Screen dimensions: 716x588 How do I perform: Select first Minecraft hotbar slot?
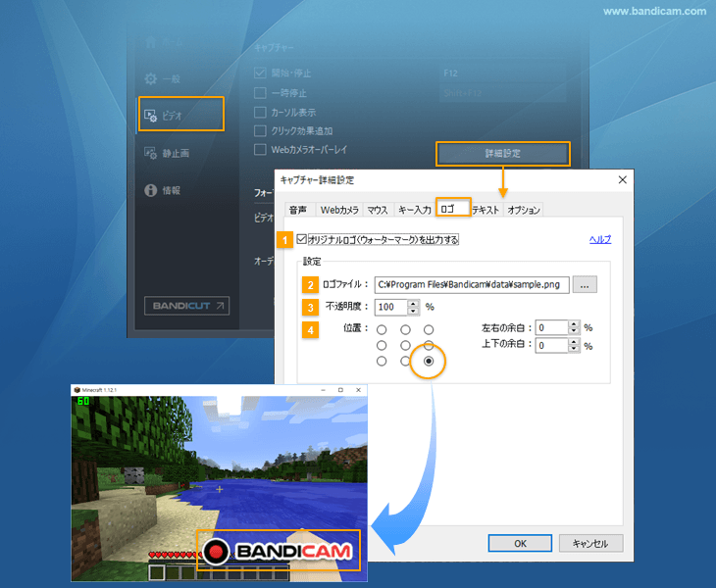click(157, 573)
